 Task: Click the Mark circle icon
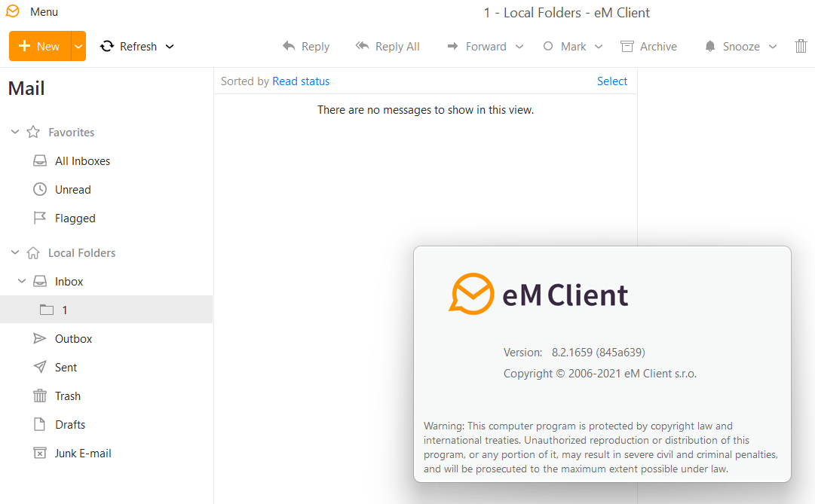[548, 46]
